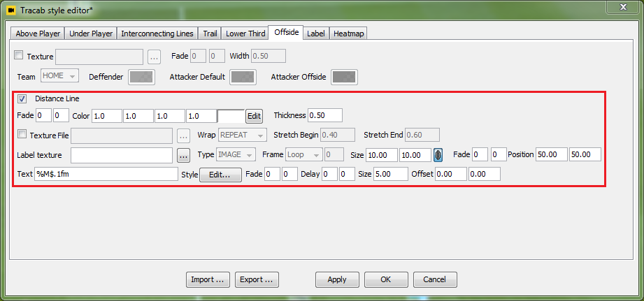
Task: Click the Text field containing %M$.1fm
Action: (106, 174)
